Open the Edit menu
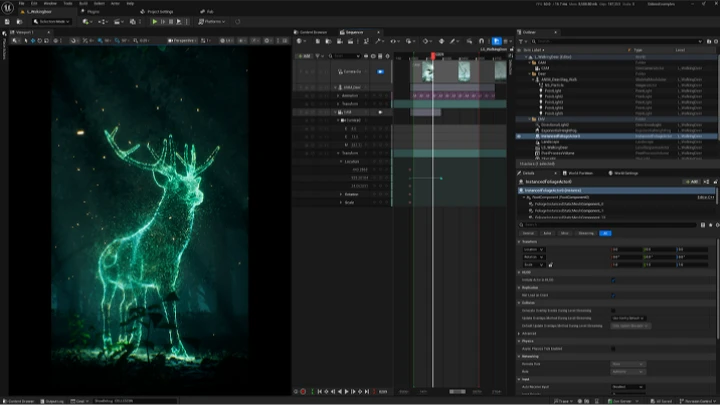Image resolution: width=720 pixels, height=405 pixels. click(x=34, y=3)
